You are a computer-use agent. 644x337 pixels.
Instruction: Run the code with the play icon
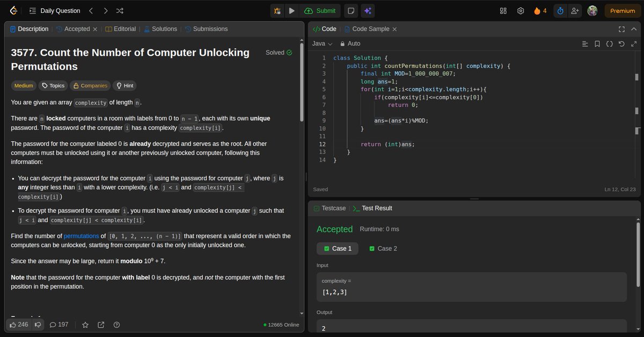291,10
